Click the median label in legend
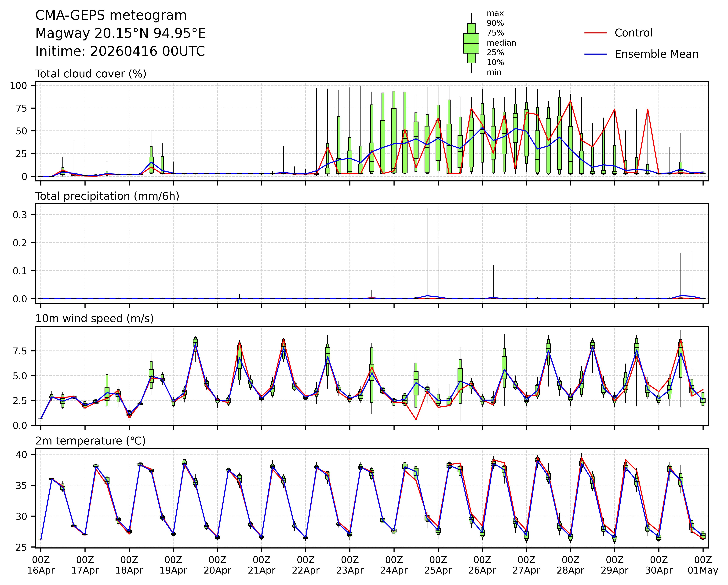This screenshot has width=728, height=585. (501, 43)
